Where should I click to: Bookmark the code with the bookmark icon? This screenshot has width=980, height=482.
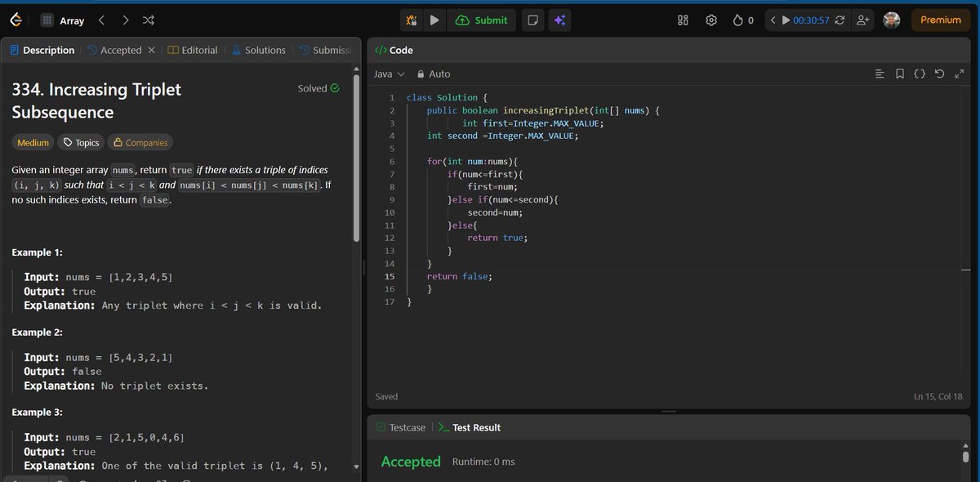[x=899, y=74]
